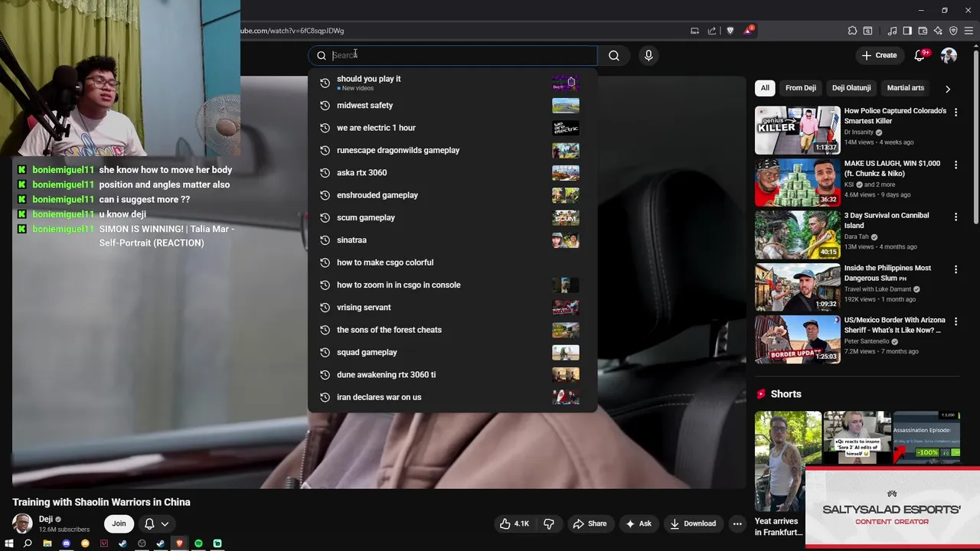Open Inside the Philippines Most Dangerous Slum thumbnail
This screenshot has width=980, height=551.
pyautogui.click(x=797, y=287)
